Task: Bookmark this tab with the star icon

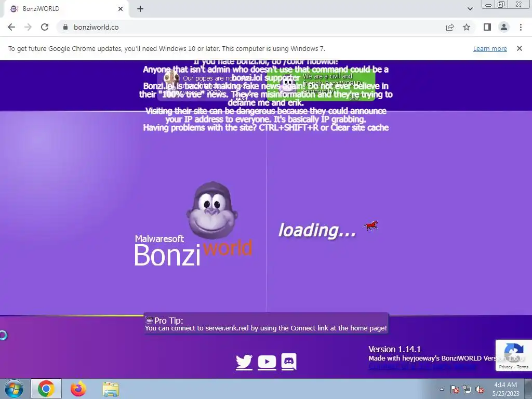Action: click(467, 27)
